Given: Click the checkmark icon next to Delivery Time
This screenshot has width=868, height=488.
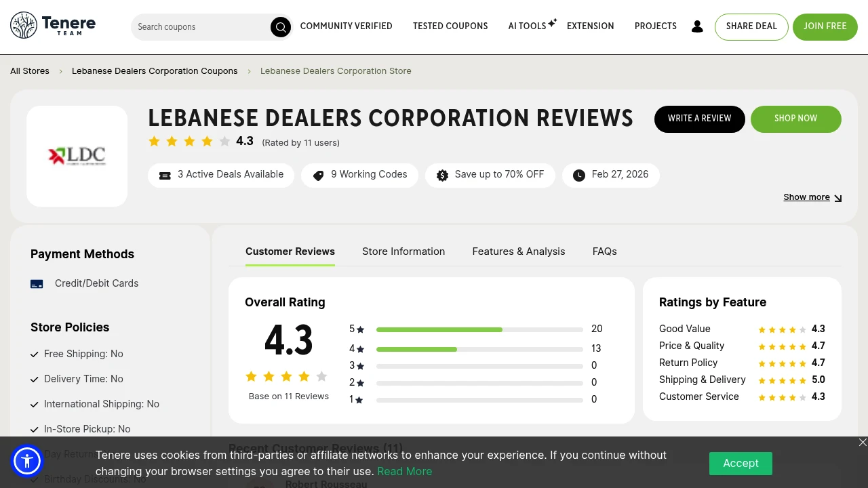Looking at the screenshot, I should tap(35, 380).
